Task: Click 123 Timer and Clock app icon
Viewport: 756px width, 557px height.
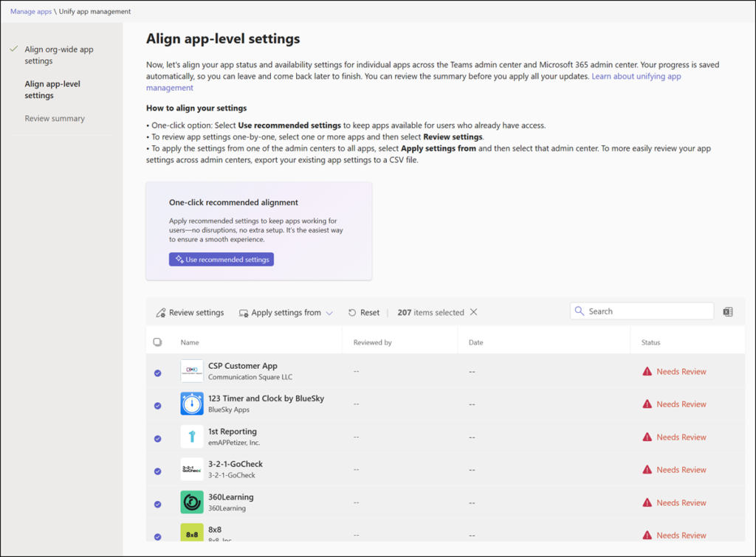Action: [x=192, y=404]
